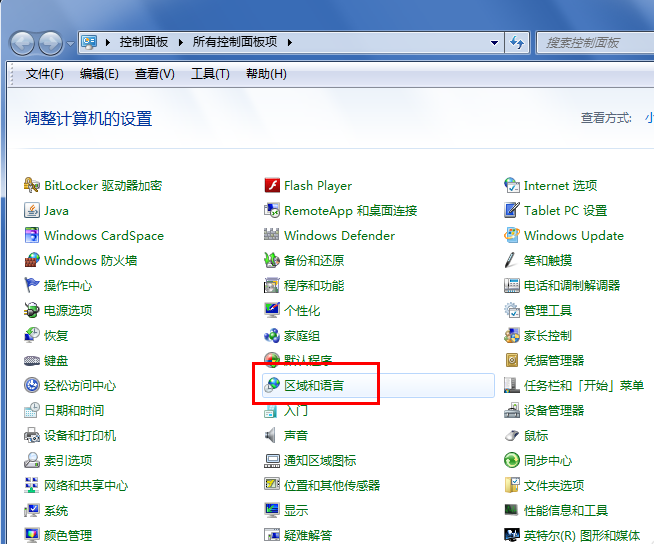Screen dimensions: 654x544
Task: Open Windows 防火墙 firewall icon
Action: [x=32, y=260]
